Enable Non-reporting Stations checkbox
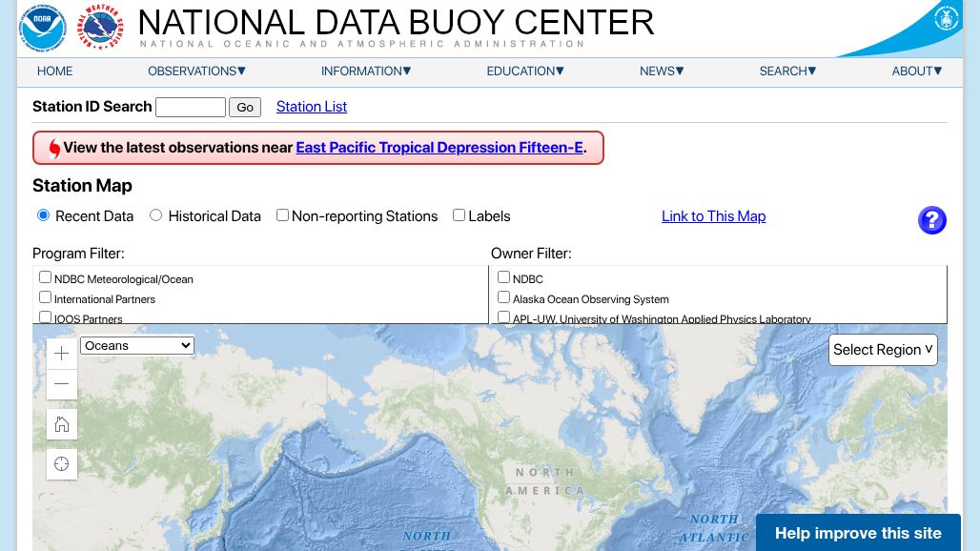 pyautogui.click(x=282, y=215)
